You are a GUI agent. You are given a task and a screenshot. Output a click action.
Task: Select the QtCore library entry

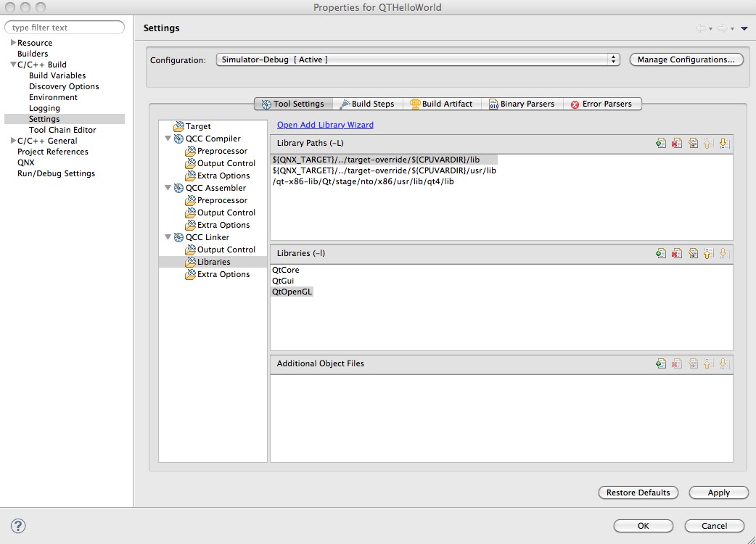click(285, 270)
